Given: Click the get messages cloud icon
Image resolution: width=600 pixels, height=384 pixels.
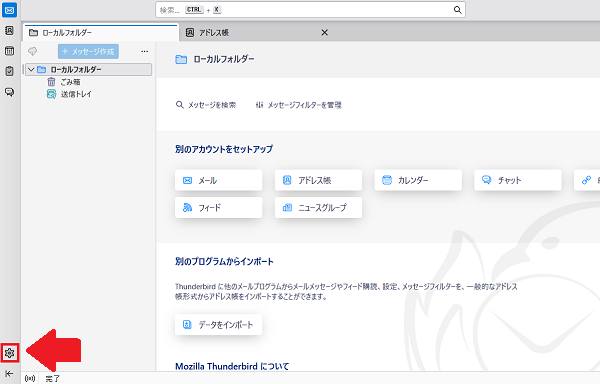Looking at the screenshot, I should (33, 51).
